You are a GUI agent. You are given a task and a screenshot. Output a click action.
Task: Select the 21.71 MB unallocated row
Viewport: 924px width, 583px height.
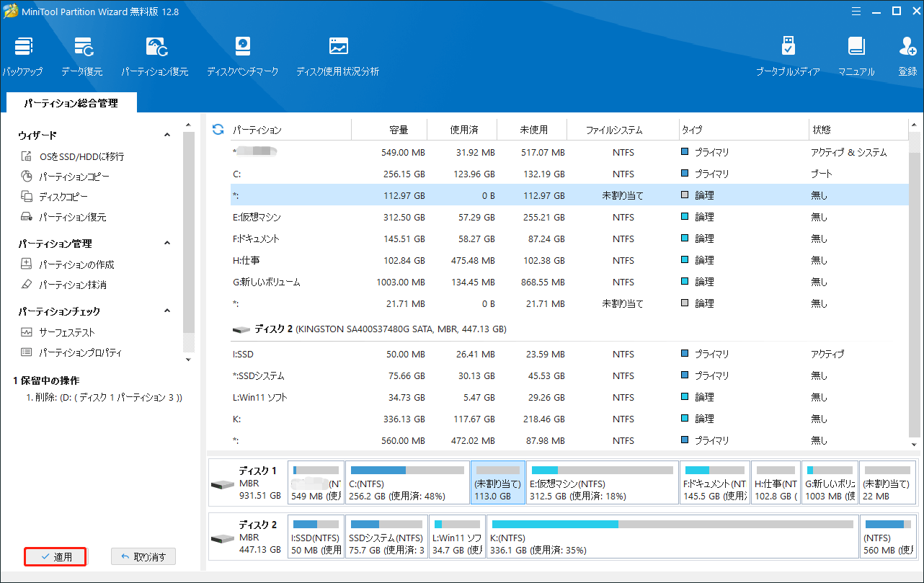569,303
